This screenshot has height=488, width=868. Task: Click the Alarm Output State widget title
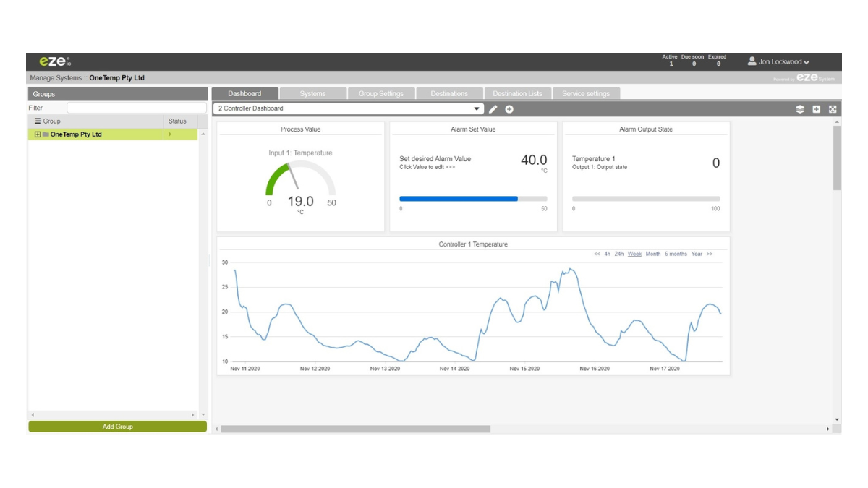646,129
